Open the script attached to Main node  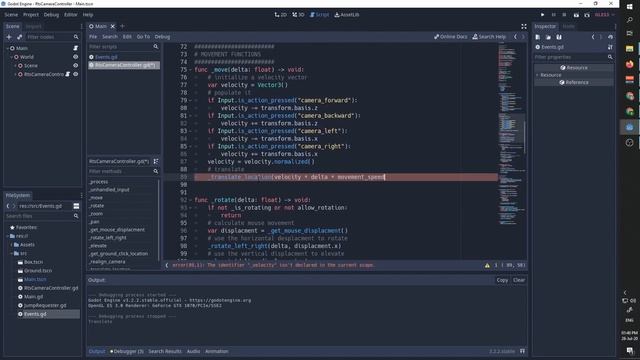coord(76,48)
